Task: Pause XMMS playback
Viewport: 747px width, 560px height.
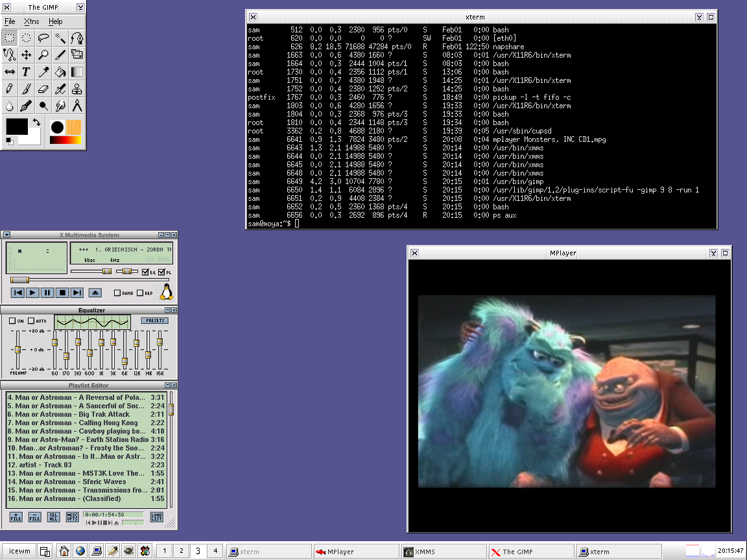Action: [x=47, y=293]
